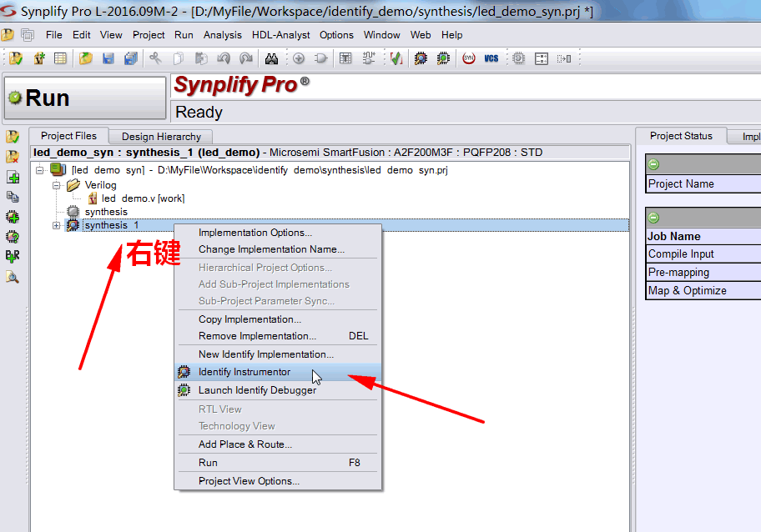Save the file with the floppy icon
The image size is (761, 532).
[x=108, y=58]
